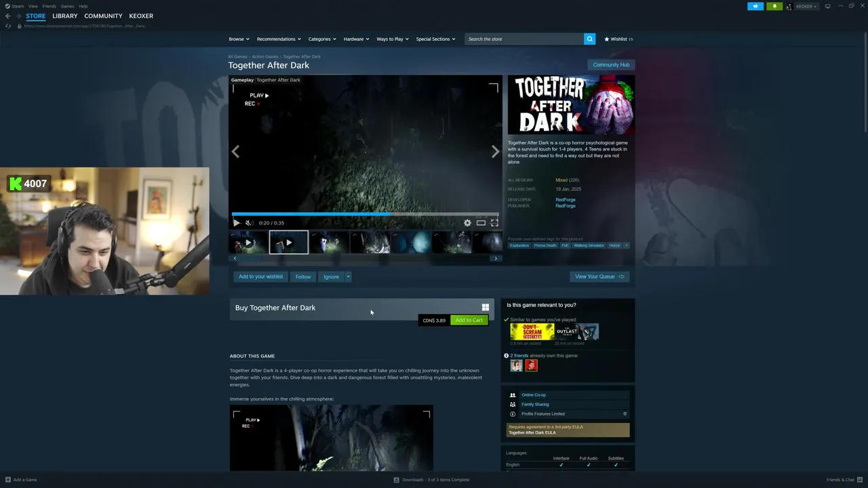Open the View menu
The height and width of the screenshot is (488, 868).
click(33, 6)
